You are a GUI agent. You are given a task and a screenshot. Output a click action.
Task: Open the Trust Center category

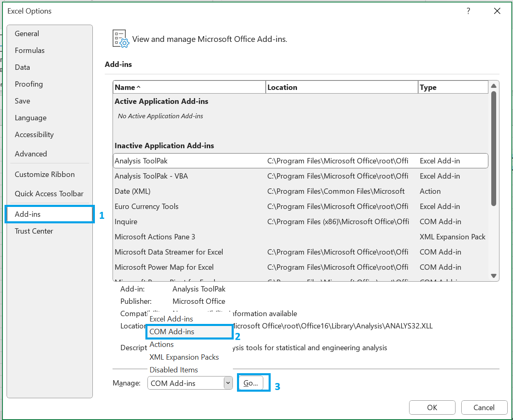point(50,231)
